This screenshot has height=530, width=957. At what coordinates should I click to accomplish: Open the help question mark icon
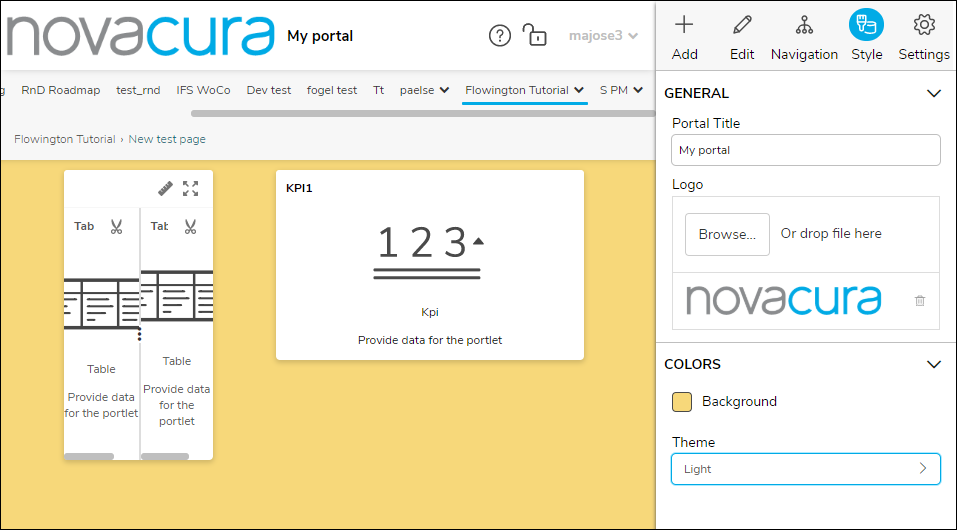tap(499, 36)
